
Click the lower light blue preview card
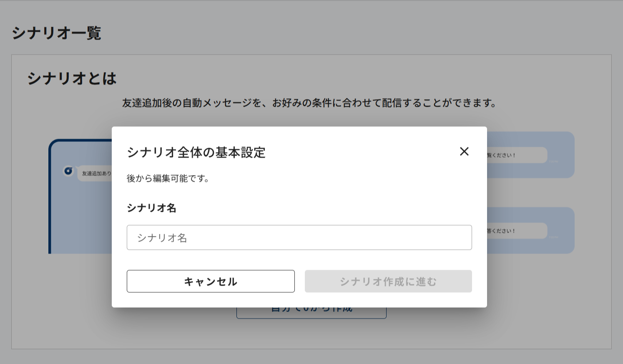pyautogui.click(x=563, y=246)
